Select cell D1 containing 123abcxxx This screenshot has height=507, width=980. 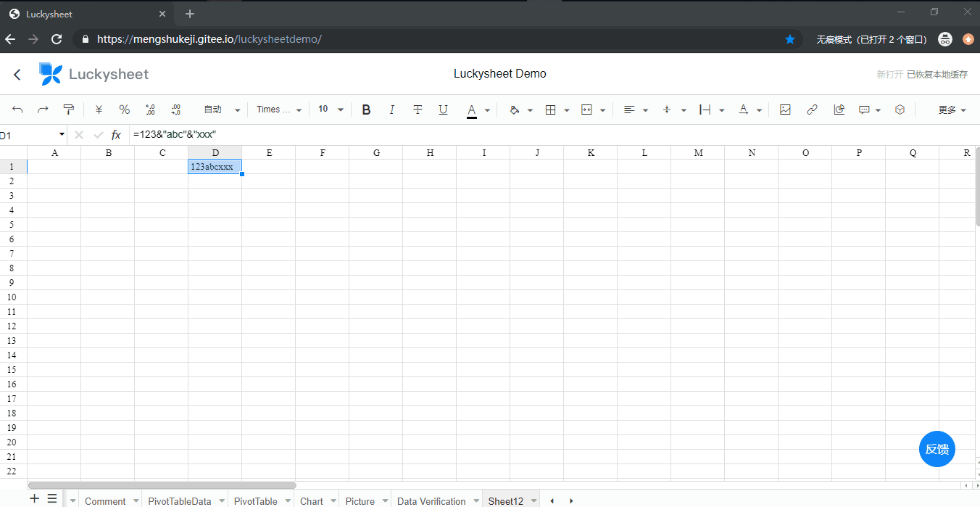coord(215,167)
